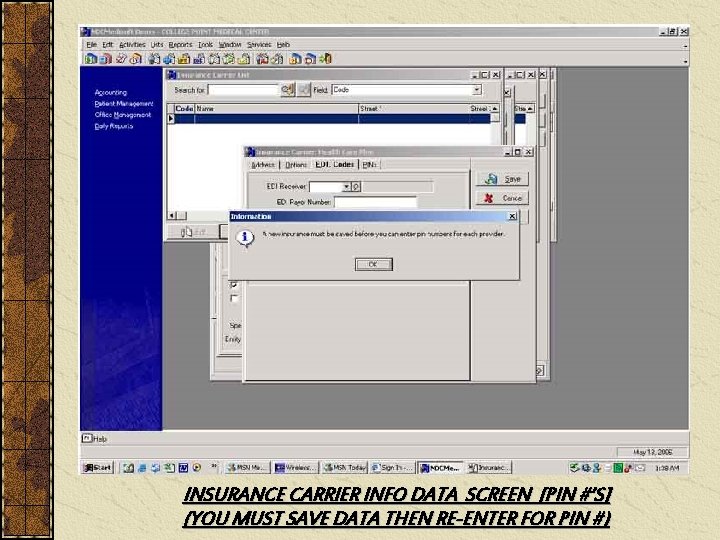
Task: Click the blue information icon in the dialog
Action: click(244, 237)
